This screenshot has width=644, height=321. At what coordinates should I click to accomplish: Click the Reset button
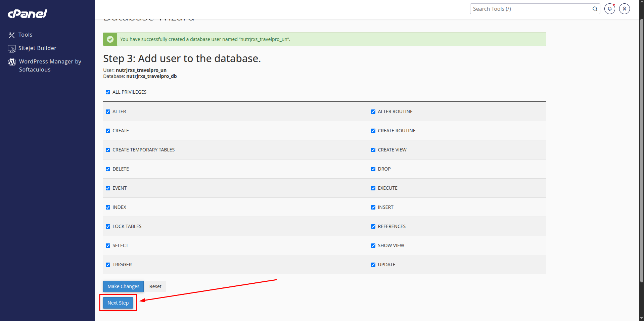point(155,286)
